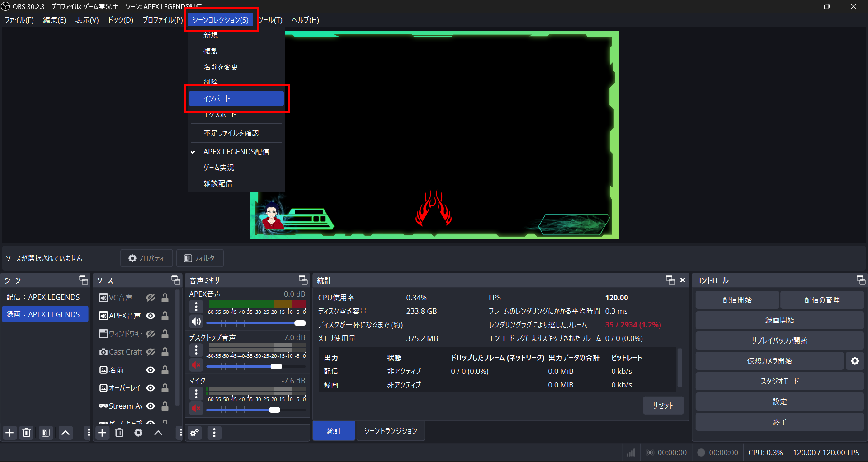Click 録画開始 button
Image resolution: width=868 pixels, height=462 pixels.
point(780,320)
